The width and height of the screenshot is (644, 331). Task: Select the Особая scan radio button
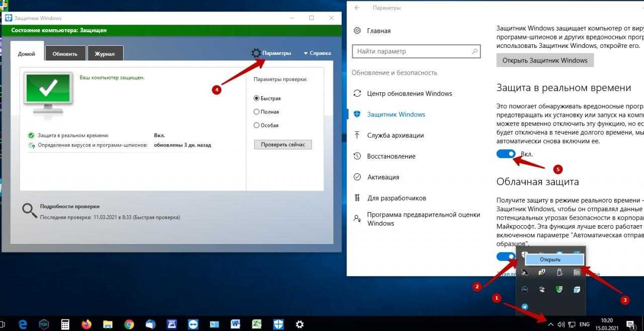click(x=257, y=125)
